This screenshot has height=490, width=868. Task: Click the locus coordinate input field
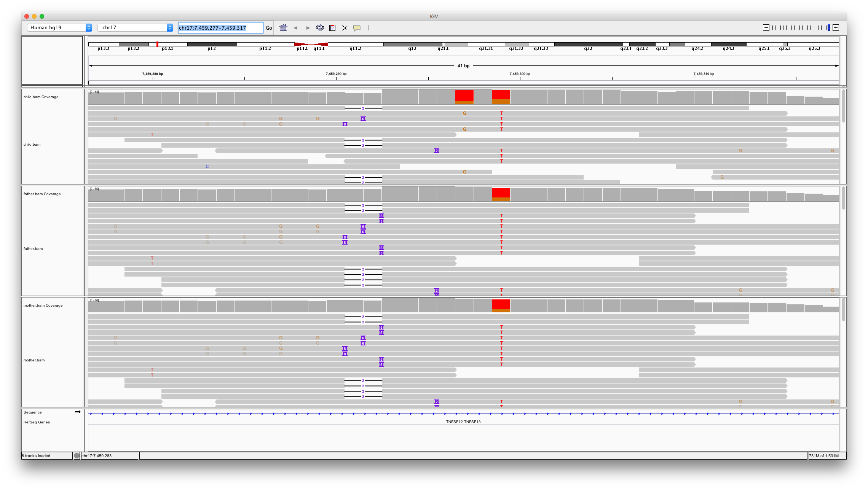[x=220, y=27]
